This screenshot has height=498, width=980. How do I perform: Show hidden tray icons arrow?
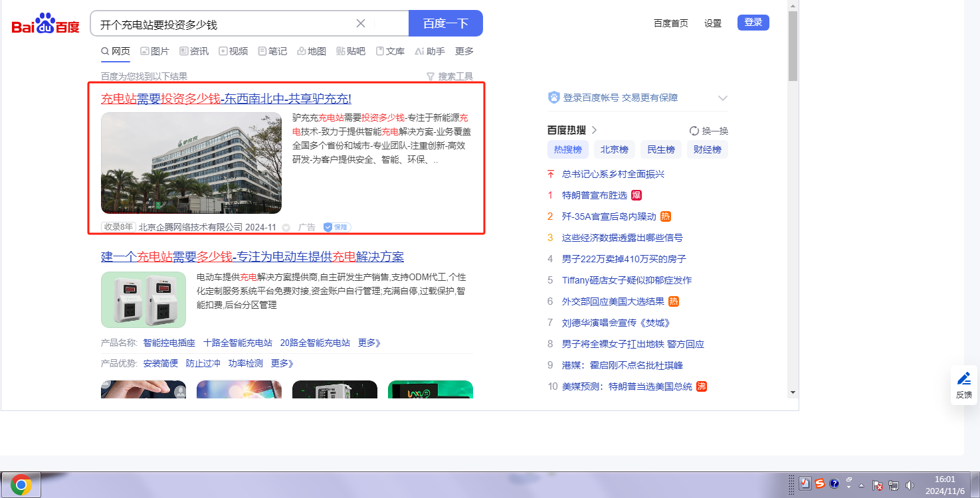tap(861, 485)
